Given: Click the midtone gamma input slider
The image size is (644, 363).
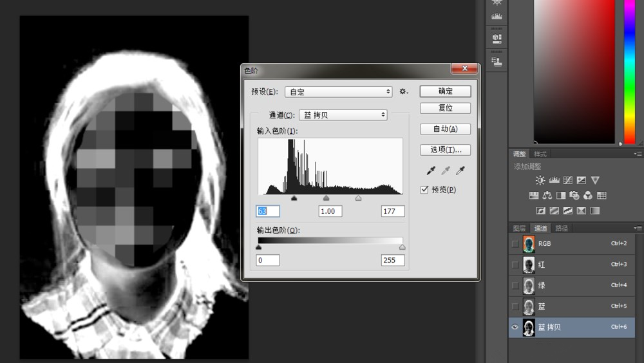Looking at the screenshot, I should [x=326, y=198].
